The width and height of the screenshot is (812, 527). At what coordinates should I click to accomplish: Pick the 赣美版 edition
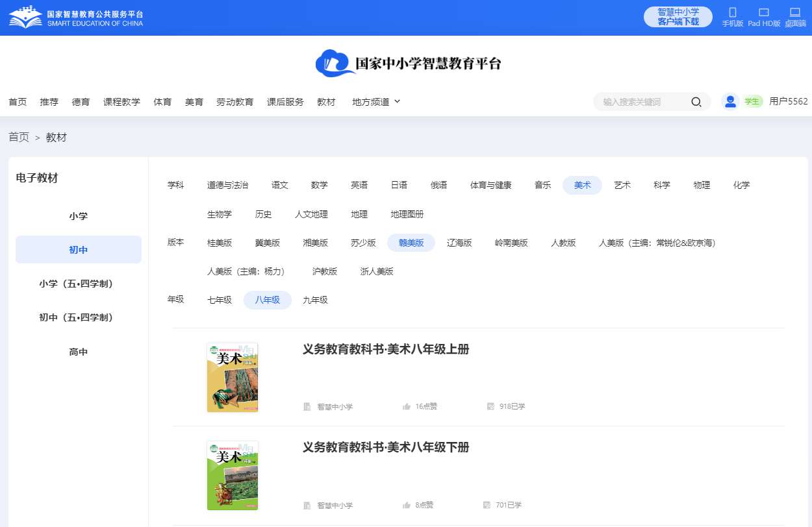[411, 243]
